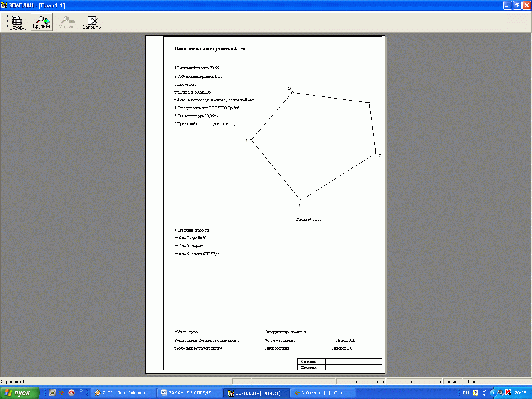
Task: Switch to the XnView taskbar button
Action: pyautogui.click(x=323, y=393)
